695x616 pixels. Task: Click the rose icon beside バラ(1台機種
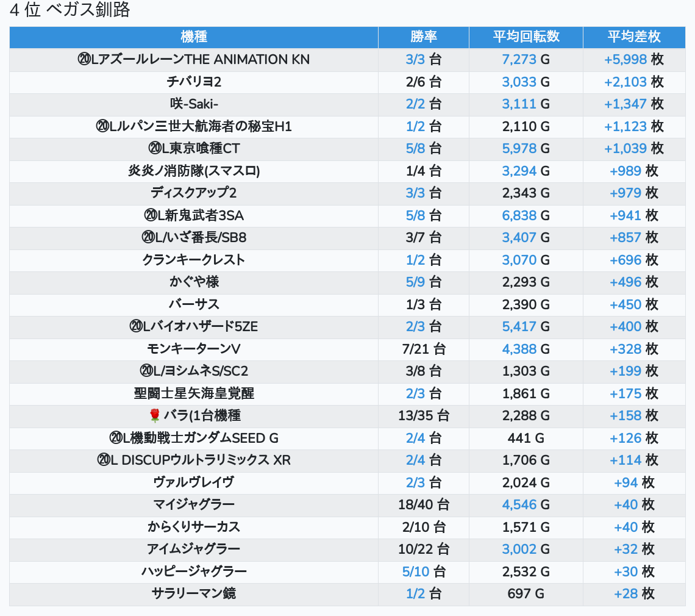(154, 416)
